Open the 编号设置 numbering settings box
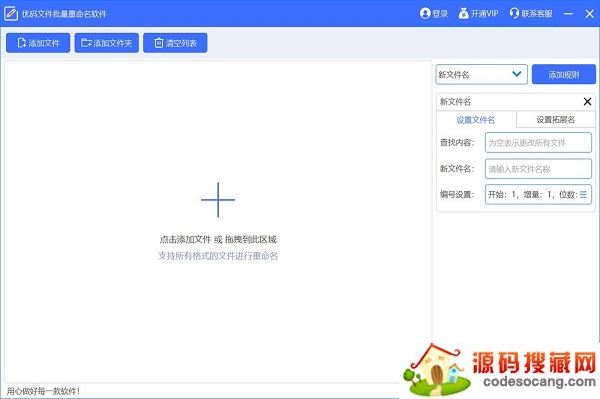Viewport: 600px width, 399px height. [538, 194]
